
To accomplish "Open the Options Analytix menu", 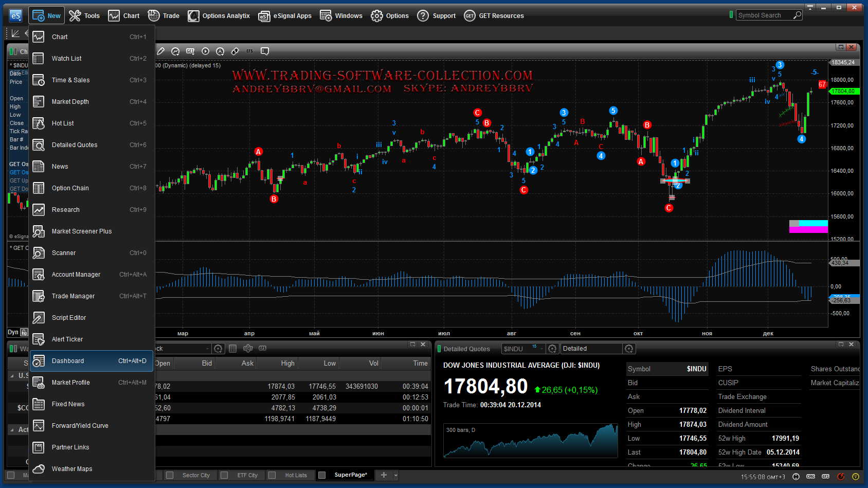I will coord(219,16).
